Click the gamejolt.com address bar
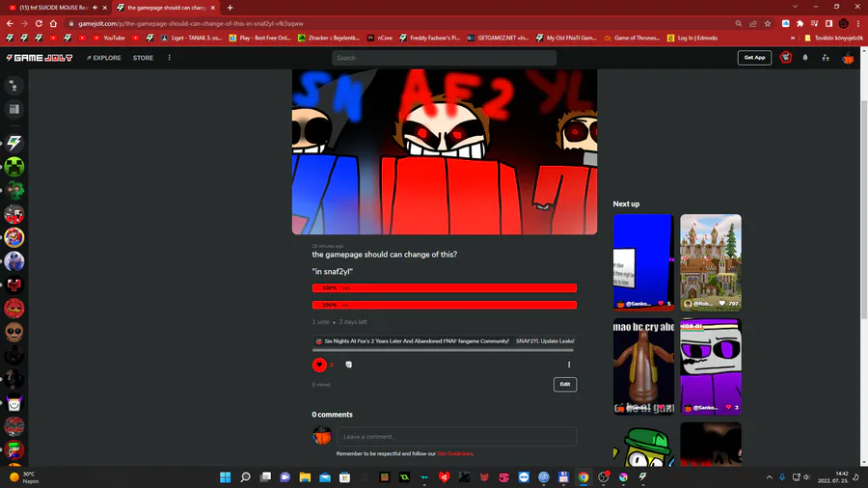The width and height of the screenshot is (868, 488). pyautogui.click(x=398, y=23)
